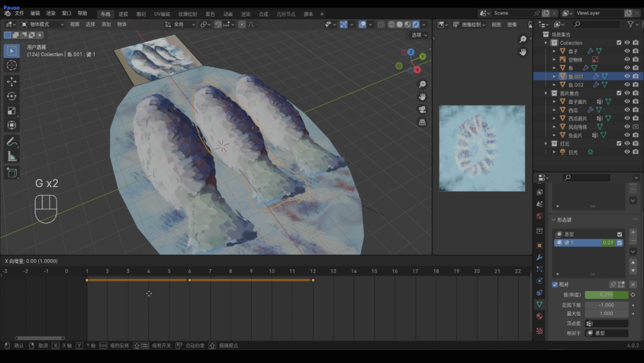
Task: Open the 文件 File menu
Action: tap(19, 13)
